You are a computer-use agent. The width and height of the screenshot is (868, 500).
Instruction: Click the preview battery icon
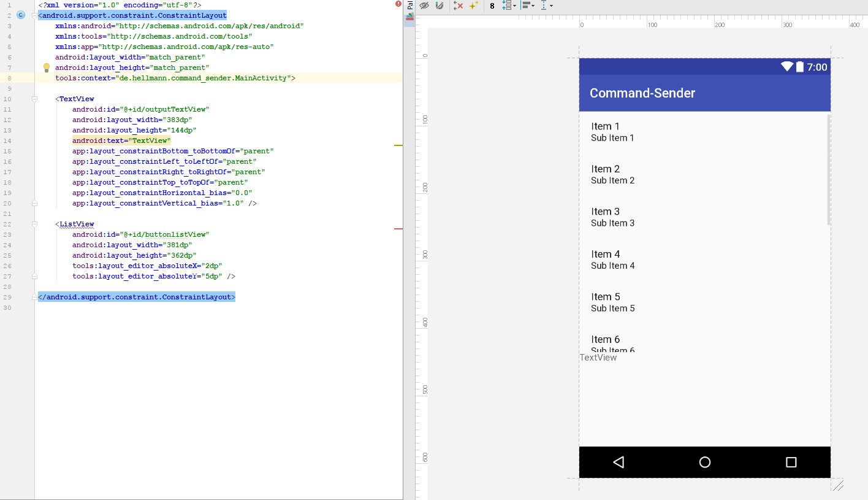[799, 67]
